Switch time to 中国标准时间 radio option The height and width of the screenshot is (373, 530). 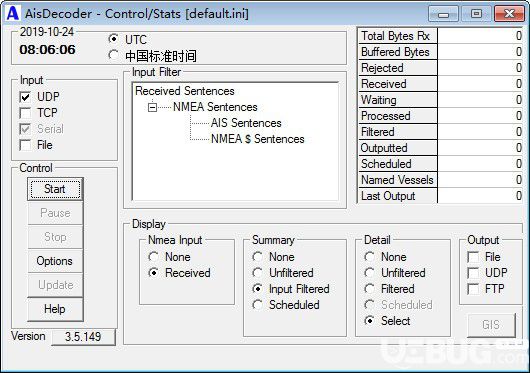point(113,55)
